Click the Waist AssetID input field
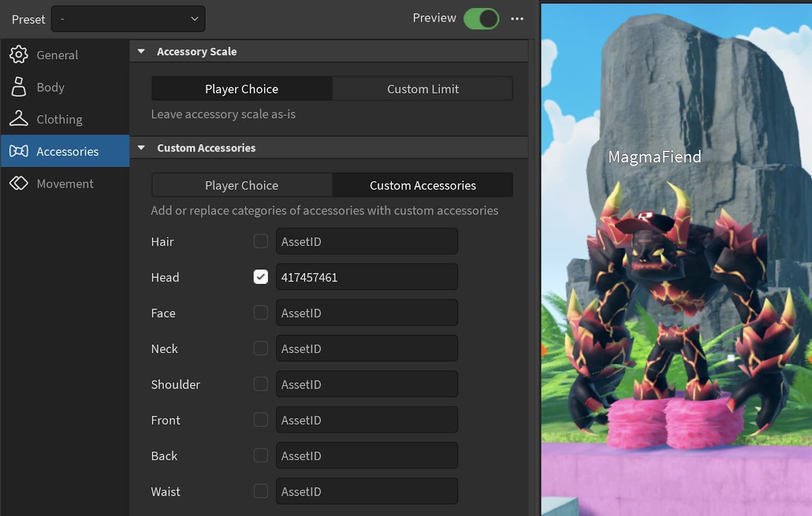812x516 pixels. pyautogui.click(x=367, y=491)
